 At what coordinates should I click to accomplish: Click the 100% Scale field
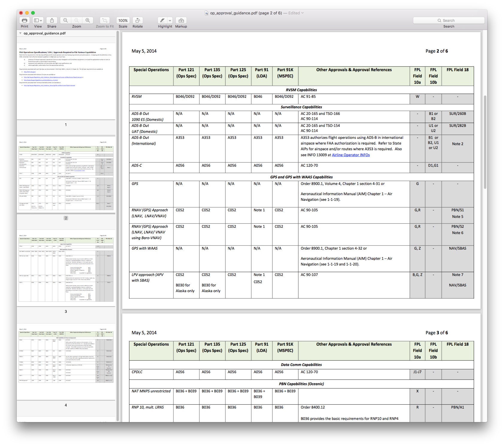[x=123, y=20]
